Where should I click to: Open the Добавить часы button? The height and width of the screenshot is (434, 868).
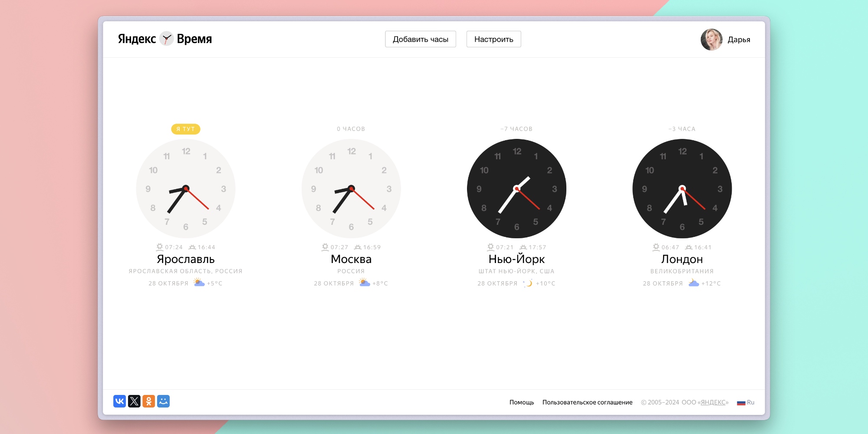[421, 39]
